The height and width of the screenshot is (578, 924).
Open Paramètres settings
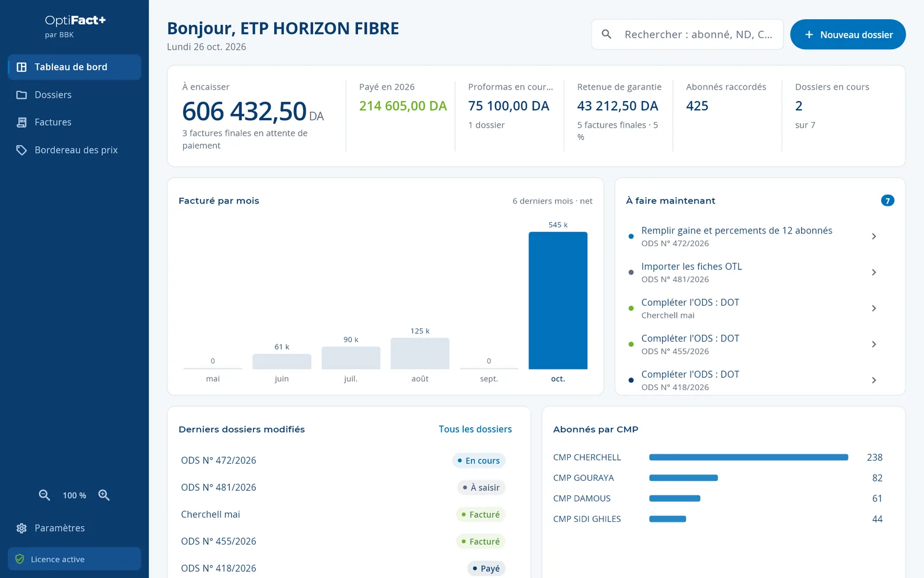point(74,528)
